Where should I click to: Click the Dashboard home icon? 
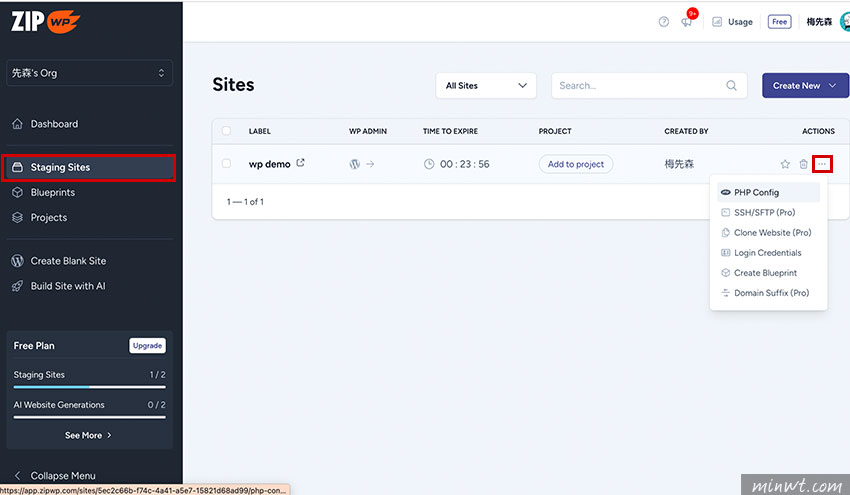pyautogui.click(x=17, y=124)
